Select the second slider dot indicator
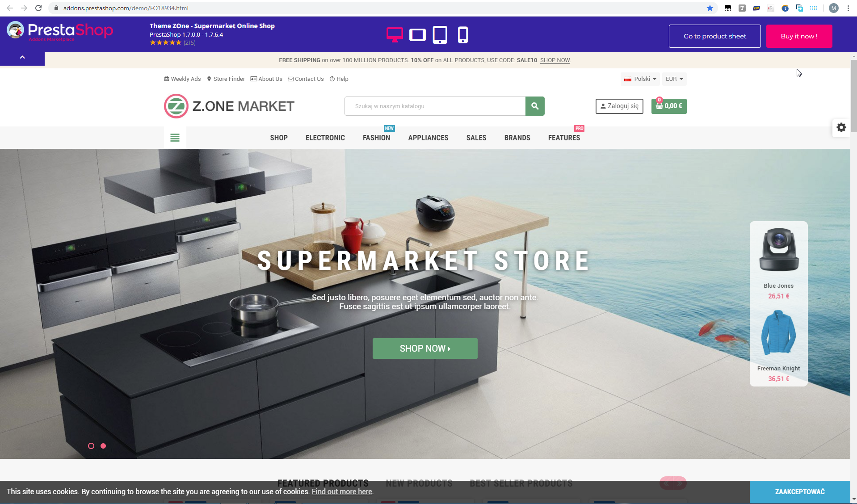The height and width of the screenshot is (504, 857). pos(103,446)
